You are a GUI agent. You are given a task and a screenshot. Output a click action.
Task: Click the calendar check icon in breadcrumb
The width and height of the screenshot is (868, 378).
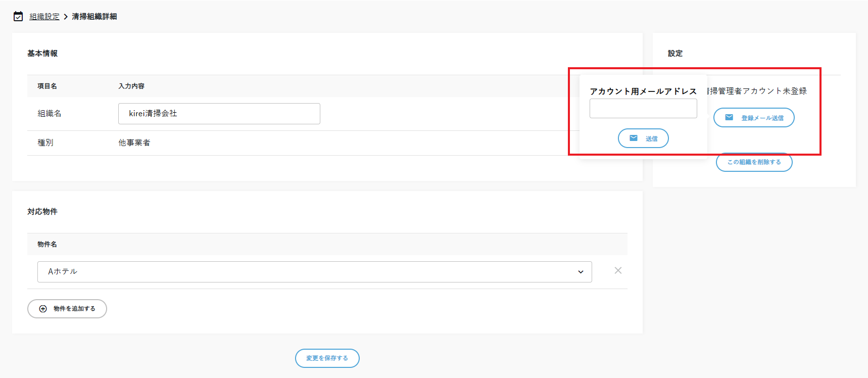tap(18, 17)
